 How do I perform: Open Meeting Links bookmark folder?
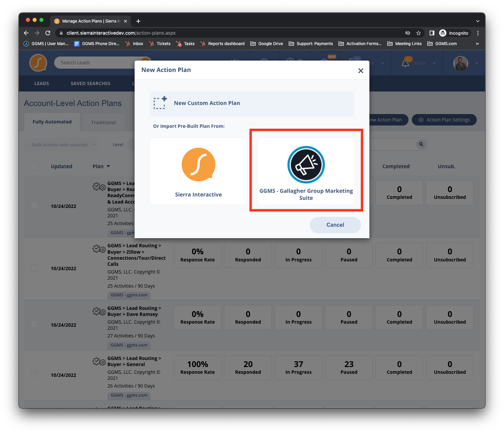point(405,44)
